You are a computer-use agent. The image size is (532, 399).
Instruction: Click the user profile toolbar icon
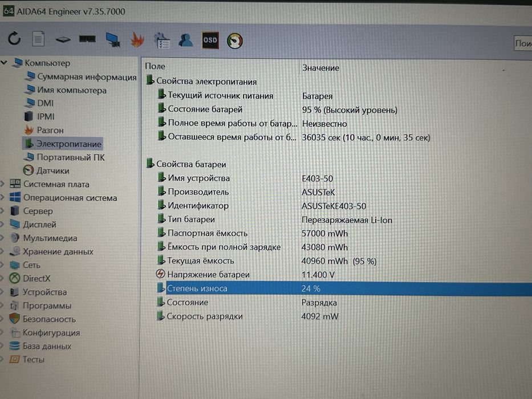point(185,40)
